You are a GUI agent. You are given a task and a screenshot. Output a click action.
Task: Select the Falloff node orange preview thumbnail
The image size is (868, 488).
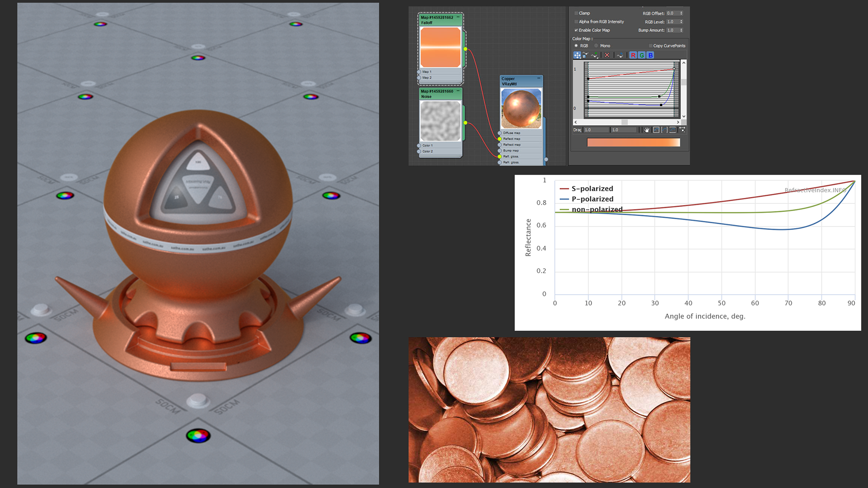440,47
